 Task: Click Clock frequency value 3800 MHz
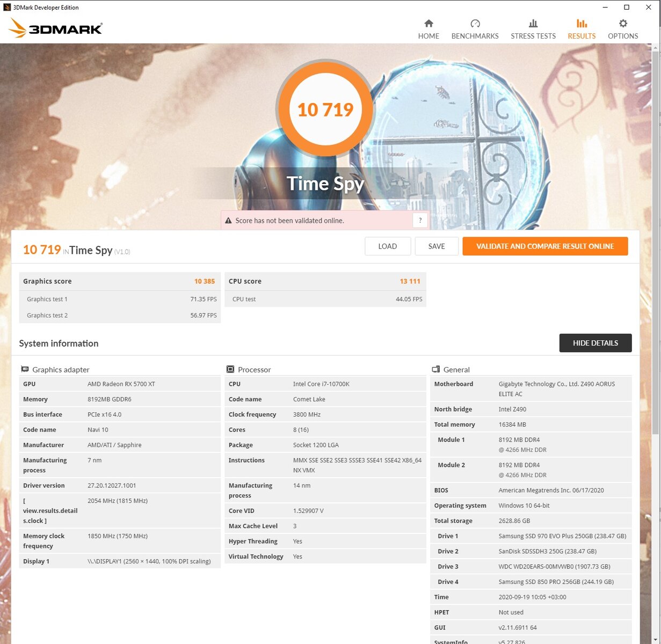[x=307, y=414]
